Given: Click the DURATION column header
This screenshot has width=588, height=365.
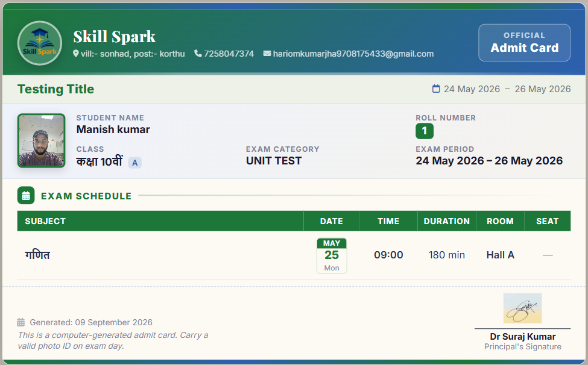Looking at the screenshot, I should pos(447,221).
